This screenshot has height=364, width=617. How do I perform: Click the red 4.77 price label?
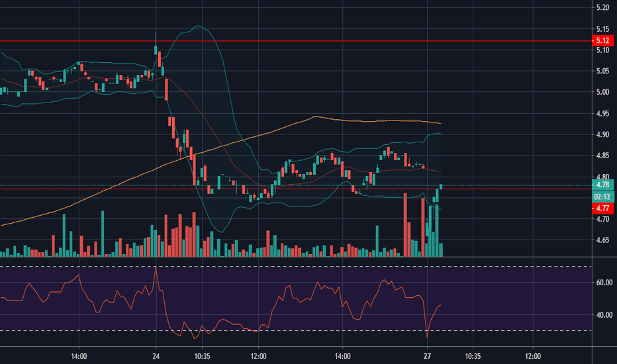pos(602,208)
